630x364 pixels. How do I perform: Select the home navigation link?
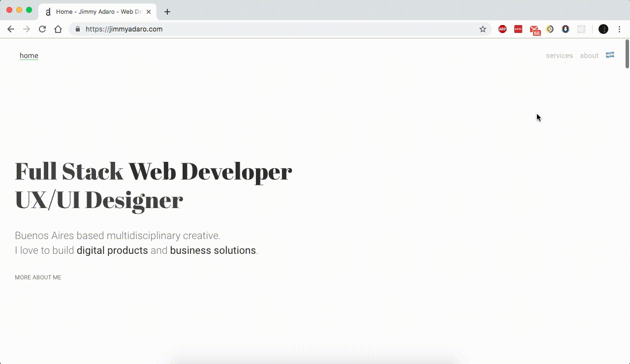tap(29, 55)
